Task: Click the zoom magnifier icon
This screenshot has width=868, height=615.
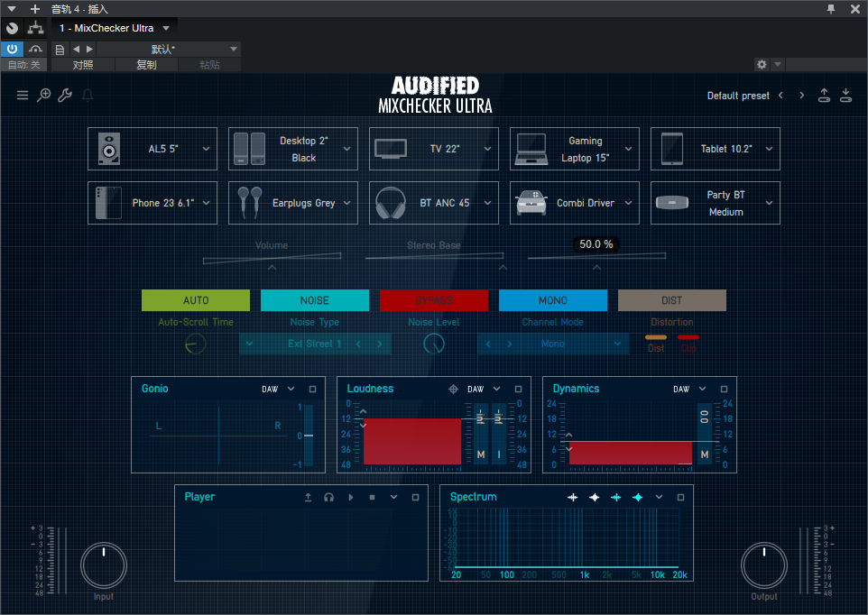Action: click(43, 95)
